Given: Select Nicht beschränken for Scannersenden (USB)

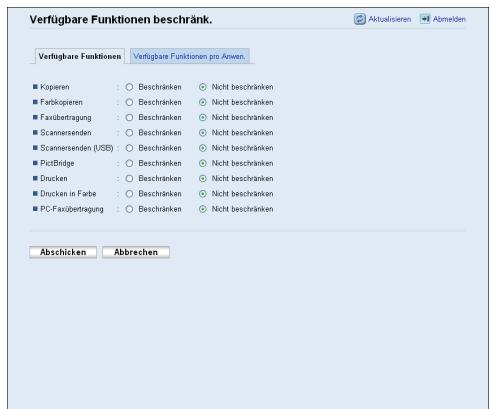Looking at the screenshot, I should point(203,148).
